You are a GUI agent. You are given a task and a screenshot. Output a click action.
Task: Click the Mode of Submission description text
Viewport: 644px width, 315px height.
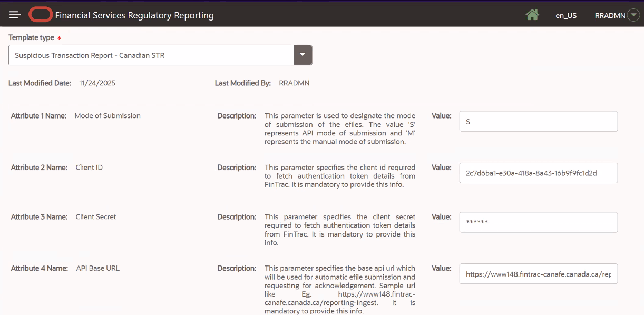coord(341,129)
